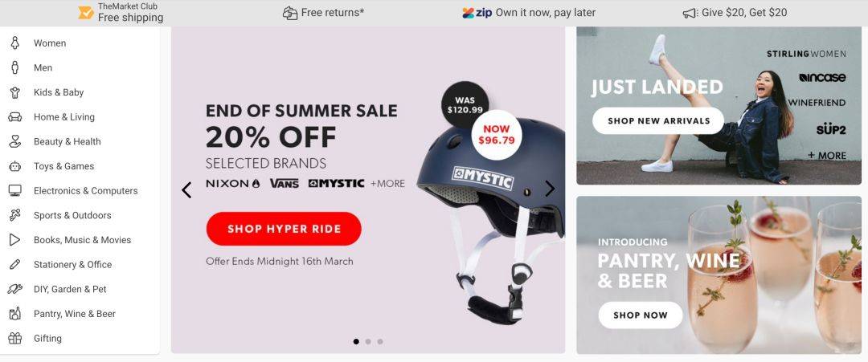Image resolution: width=868 pixels, height=362 pixels.
Task: Click the Toys & Games robot icon
Action: [15, 166]
